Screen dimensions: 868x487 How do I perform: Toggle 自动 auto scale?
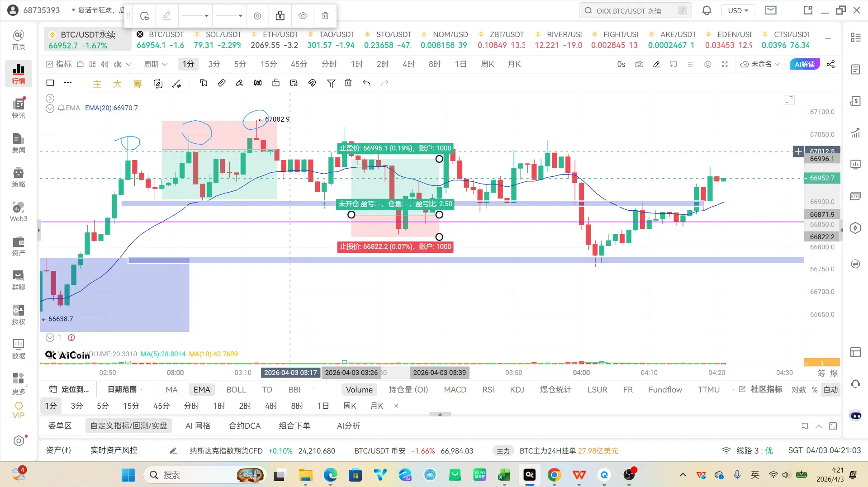click(x=831, y=390)
